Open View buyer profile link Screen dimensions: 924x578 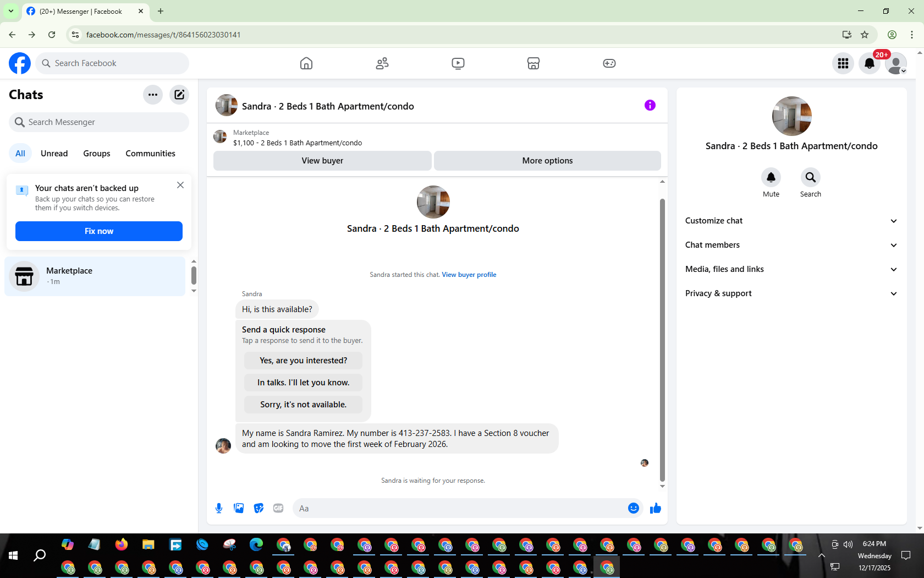coord(469,275)
